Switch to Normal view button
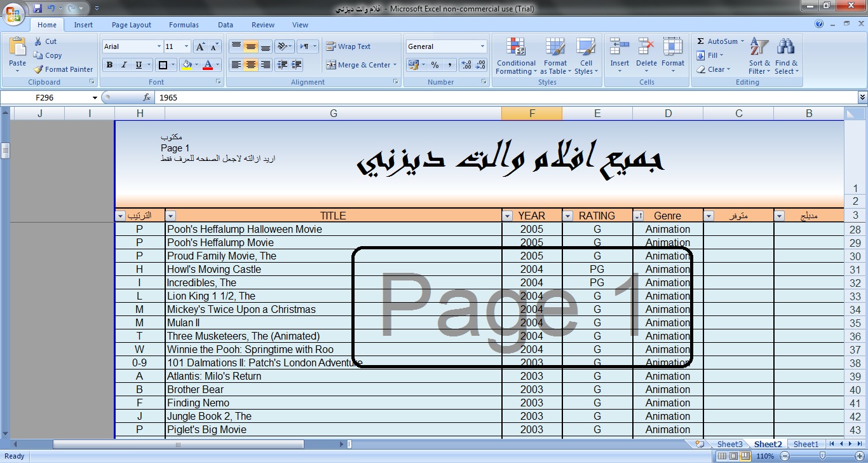The width and height of the screenshot is (868, 463). [721, 456]
